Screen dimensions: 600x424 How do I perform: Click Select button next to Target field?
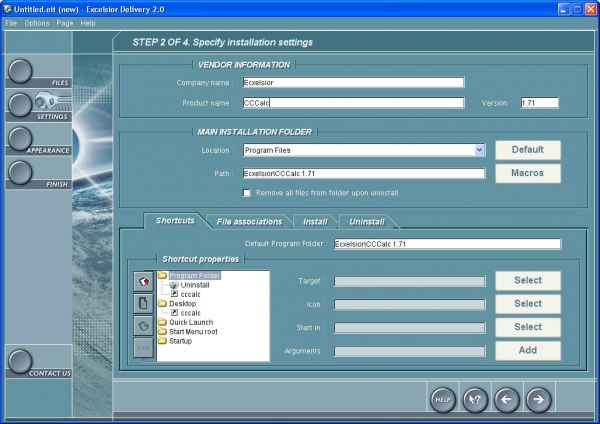(x=528, y=281)
